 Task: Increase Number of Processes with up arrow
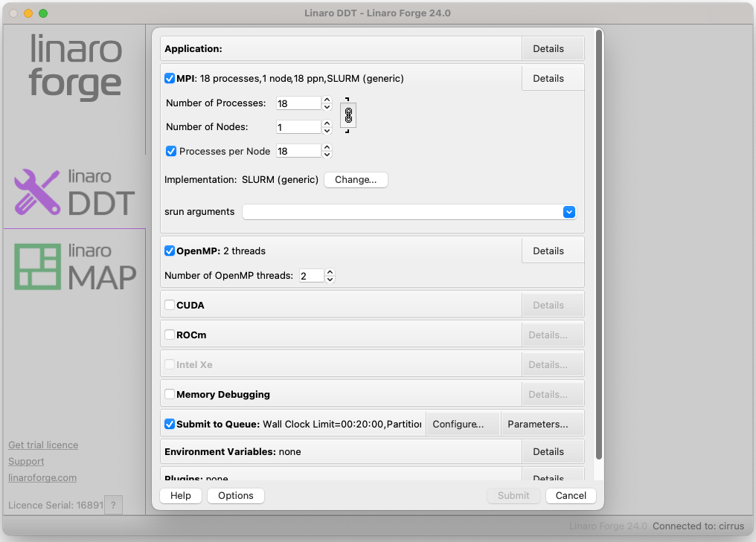(x=327, y=100)
